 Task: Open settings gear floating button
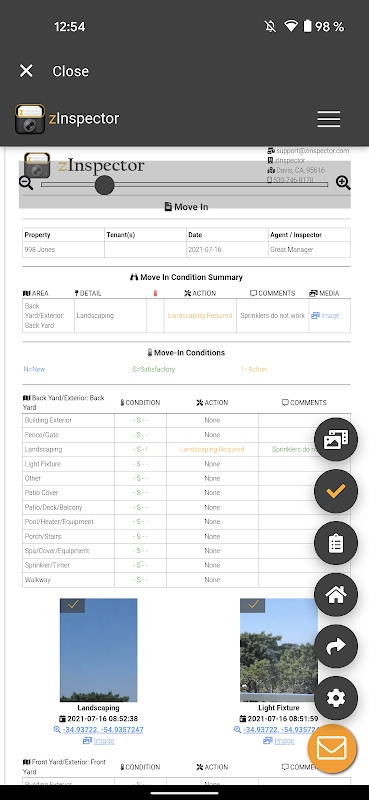point(336,698)
